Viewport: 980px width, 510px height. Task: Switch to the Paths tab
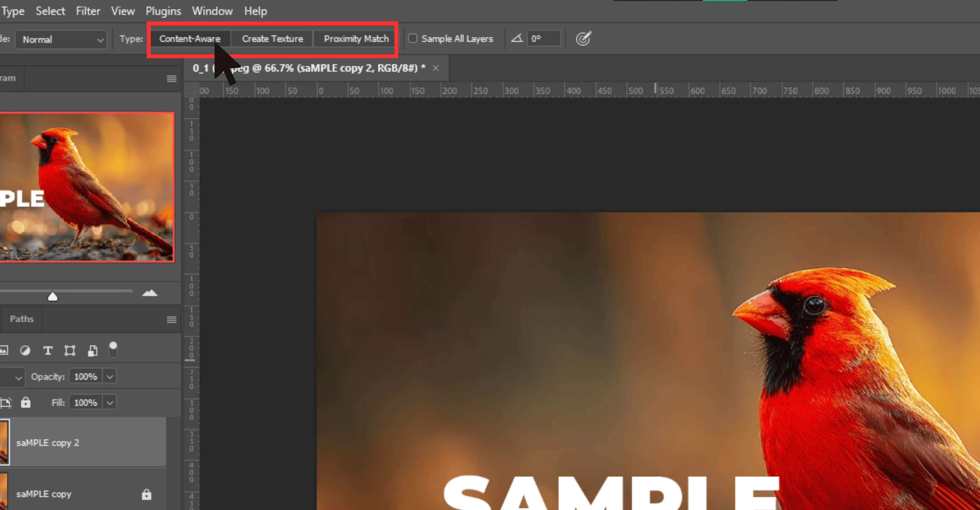[22, 319]
